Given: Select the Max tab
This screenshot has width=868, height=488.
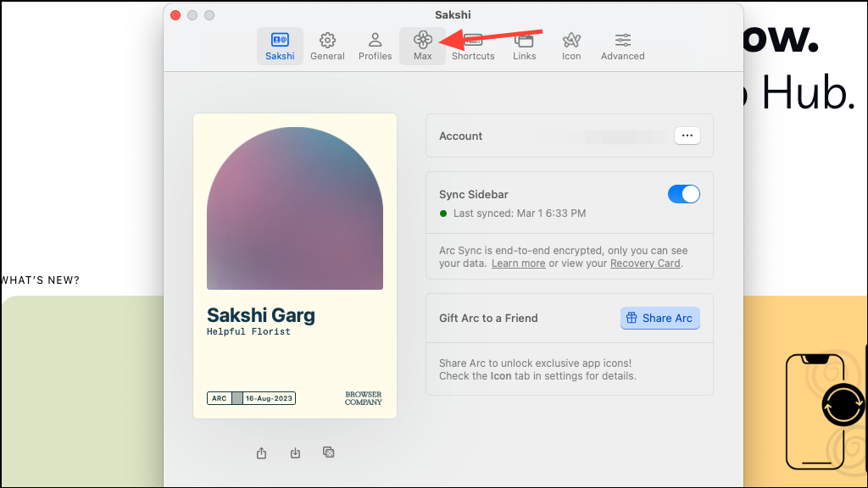Looking at the screenshot, I should click(x=422, y=47).
